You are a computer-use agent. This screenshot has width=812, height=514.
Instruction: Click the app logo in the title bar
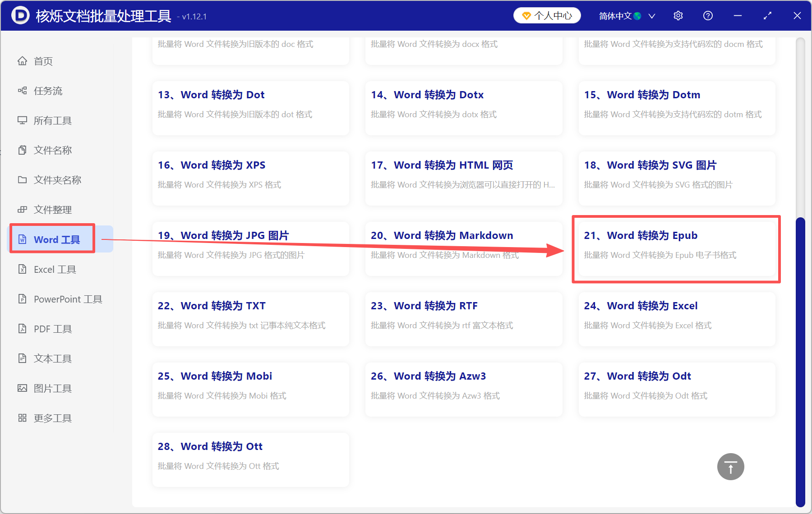(20, 15)
